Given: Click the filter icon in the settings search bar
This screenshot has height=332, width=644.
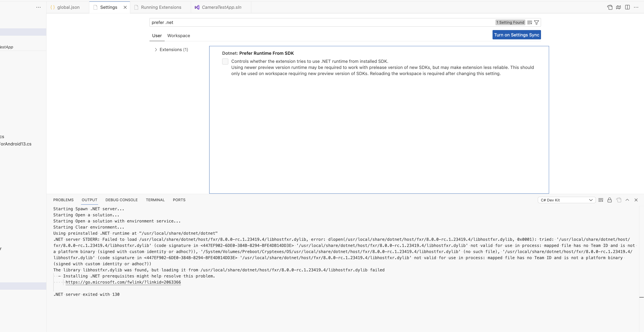Looking at the screenshot, I should pos(537,22).
